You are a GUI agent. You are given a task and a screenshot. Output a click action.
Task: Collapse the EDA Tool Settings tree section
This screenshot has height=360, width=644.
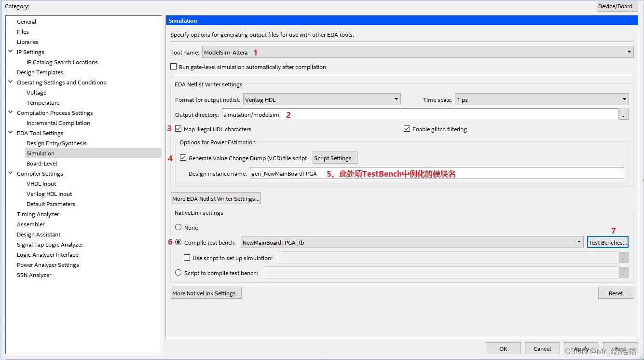pyautogui.click(x=11, y=133)
